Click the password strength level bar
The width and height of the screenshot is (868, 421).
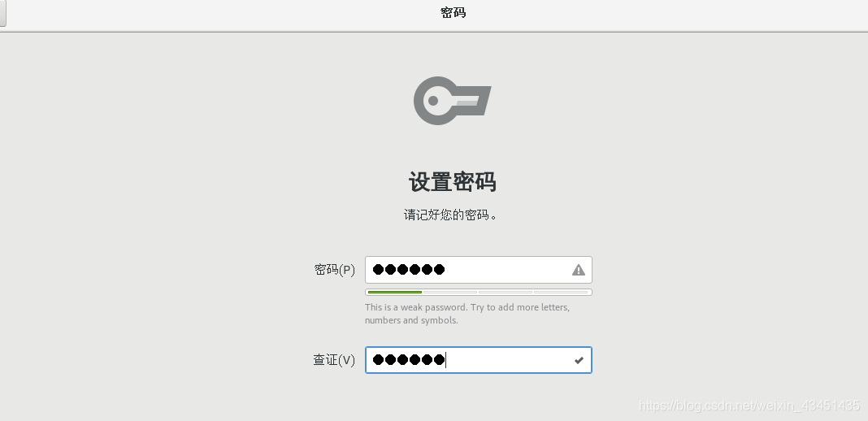(x=478, y=292)
